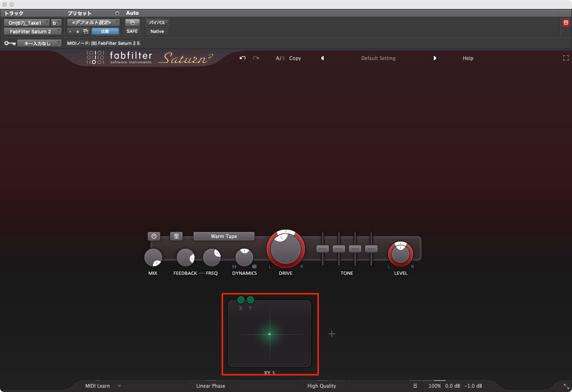Click the redo arrow icon
This screenshot has width=572, height=392.
click(256, 58)
